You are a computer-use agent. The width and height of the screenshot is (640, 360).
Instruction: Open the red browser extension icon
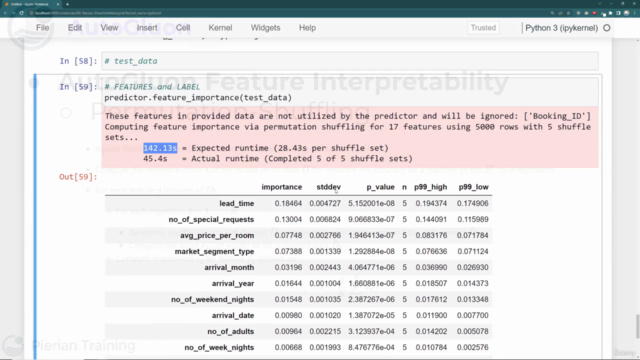(x=594, y=13)
